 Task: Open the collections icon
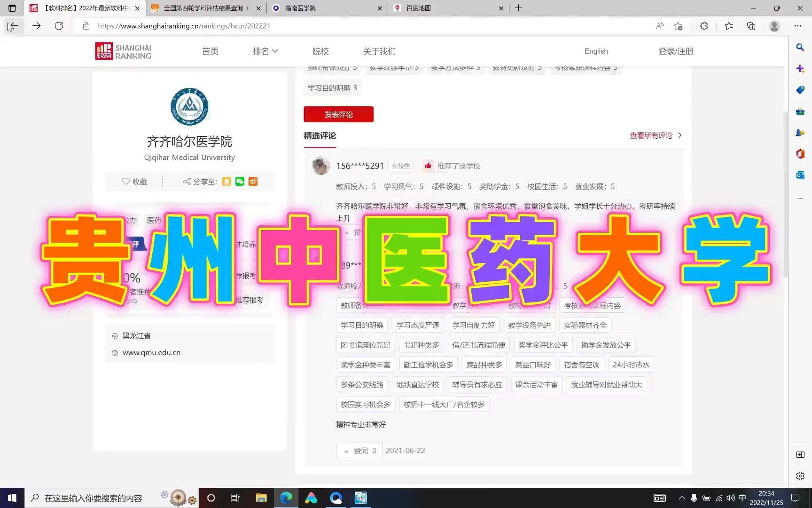pos(751,26)
